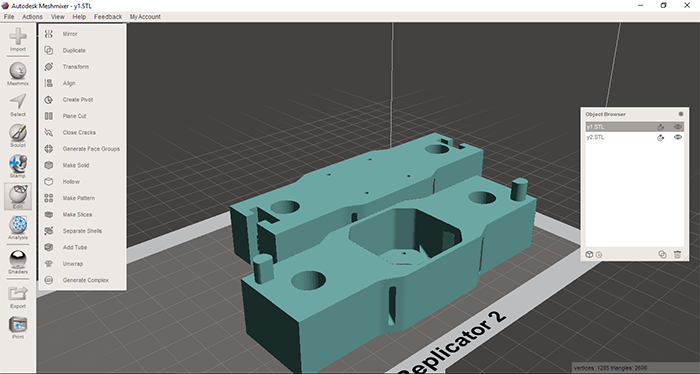
Task: Duplicate selected object in Object Browser
Action: [x=662, y=254]
